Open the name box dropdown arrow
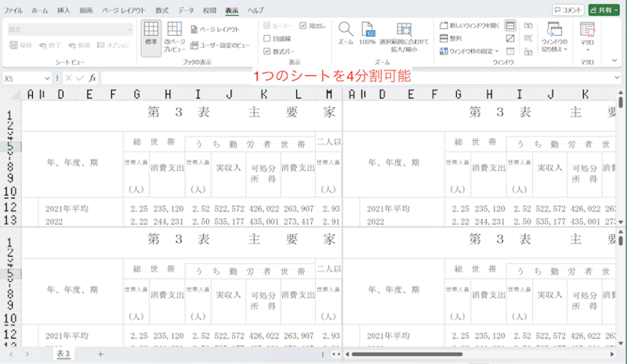Viewport: 627px width, 364px height. tap(47, 78)
